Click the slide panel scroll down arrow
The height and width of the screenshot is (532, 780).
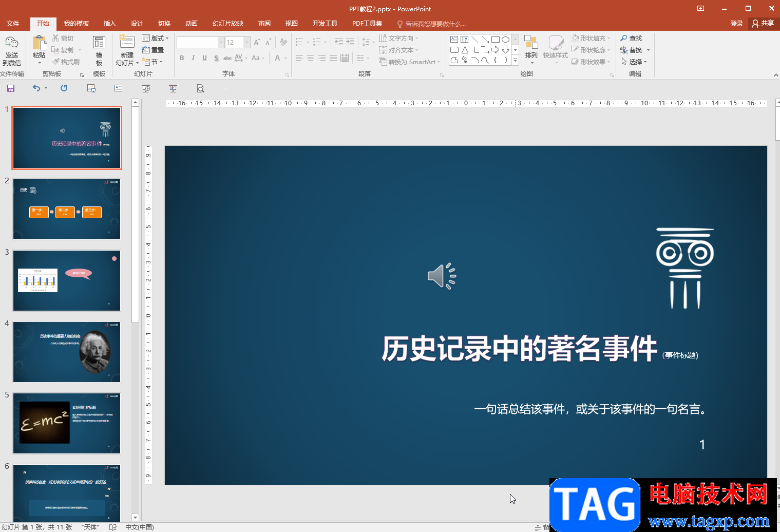click(135, 517)
